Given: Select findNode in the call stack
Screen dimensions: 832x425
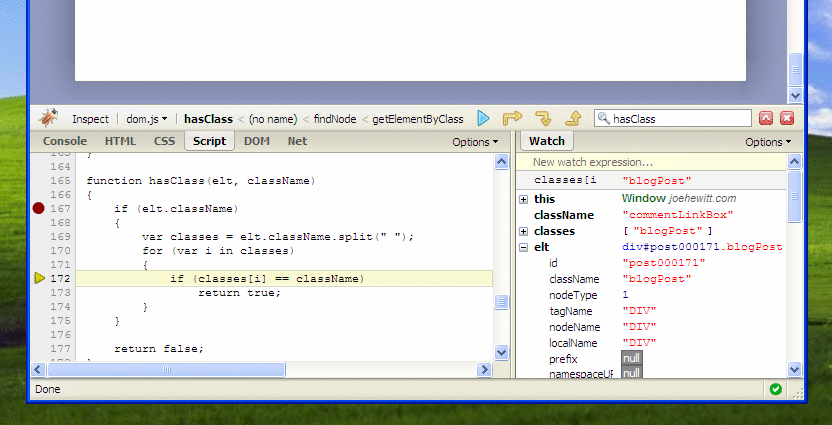Looking at the screenshot, I should coord(335,118).
